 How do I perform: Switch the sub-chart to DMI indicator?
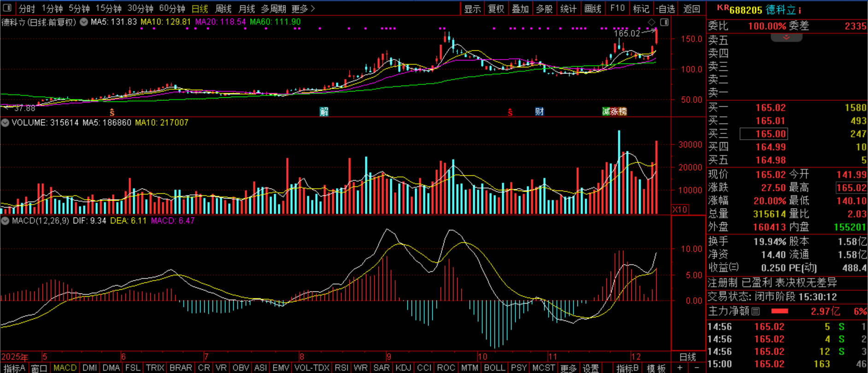[90, 368]
